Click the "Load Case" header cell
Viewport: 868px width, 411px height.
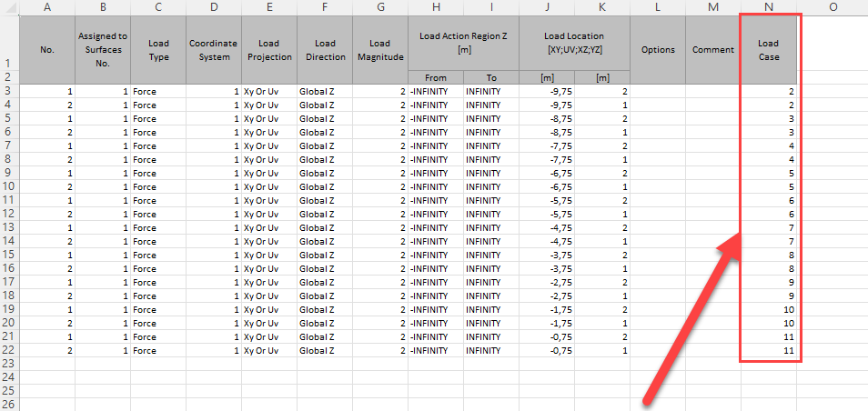coord(769,50)
